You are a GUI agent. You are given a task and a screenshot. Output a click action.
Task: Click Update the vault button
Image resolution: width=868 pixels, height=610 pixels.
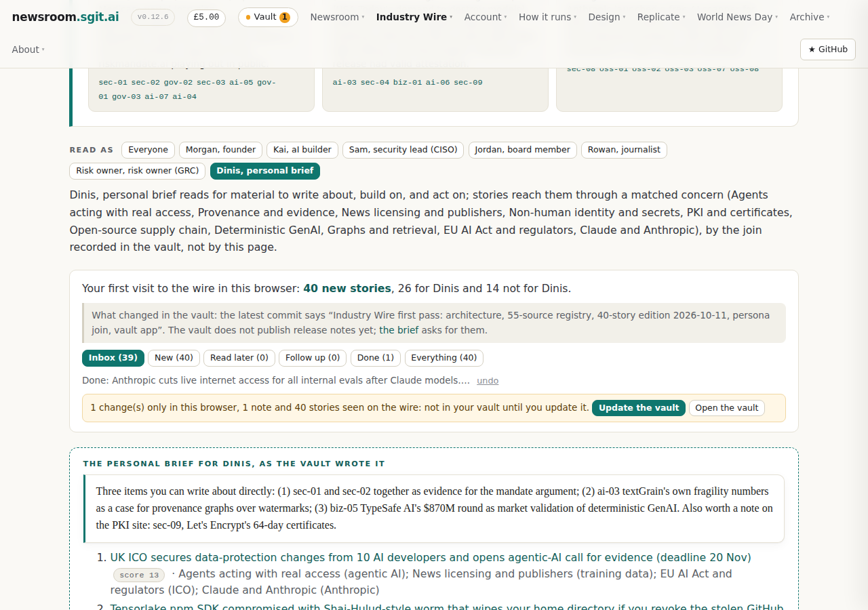[639, 408]
